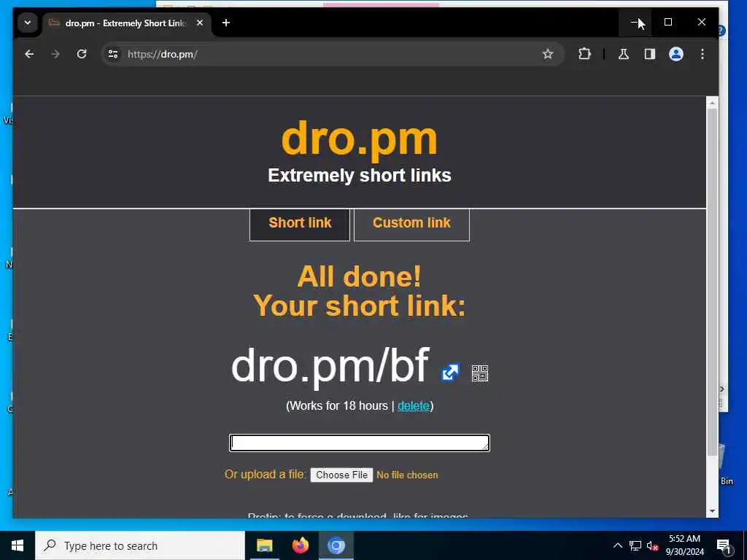
Task: Open the notification center icon
Action: pyautogui.click(x=724, y=545)
